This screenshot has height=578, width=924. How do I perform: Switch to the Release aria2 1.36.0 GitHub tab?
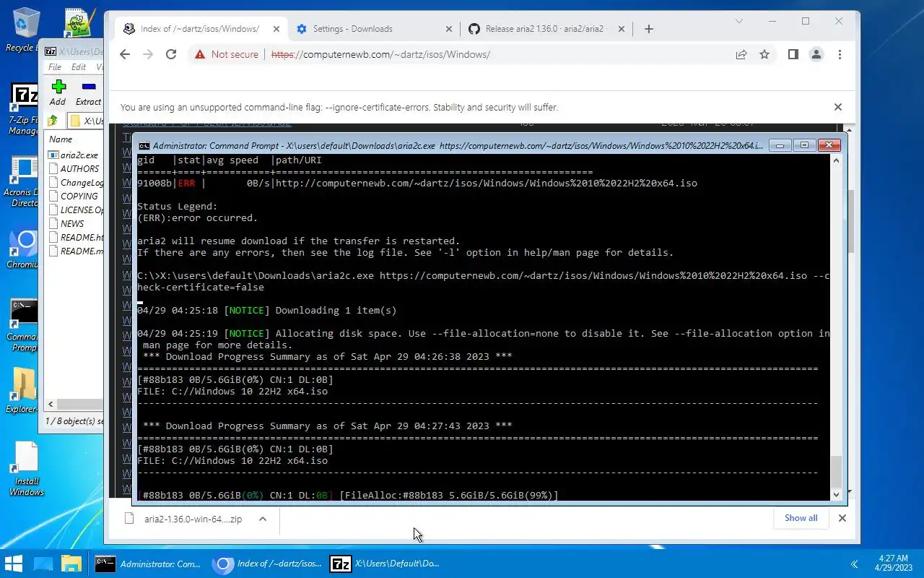coord(546,29)
